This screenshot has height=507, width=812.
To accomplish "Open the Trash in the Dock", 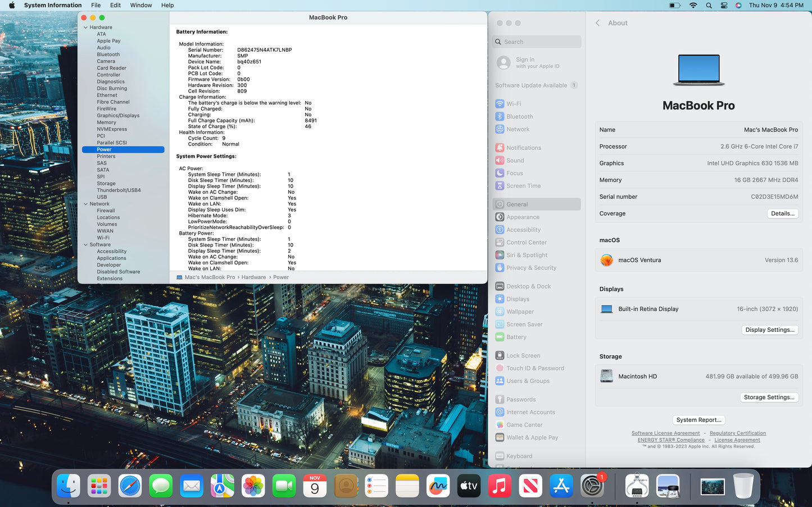I will click(x=743, y=486).
